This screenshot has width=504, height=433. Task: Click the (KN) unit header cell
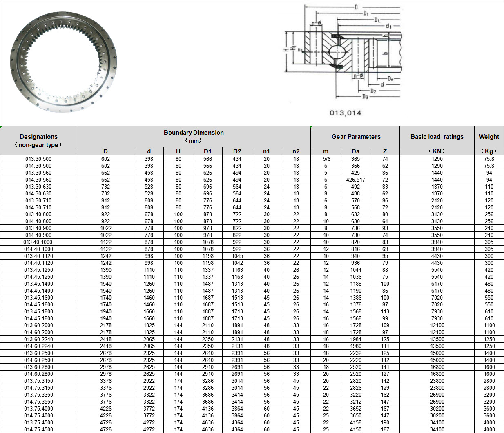pos(437,151)
